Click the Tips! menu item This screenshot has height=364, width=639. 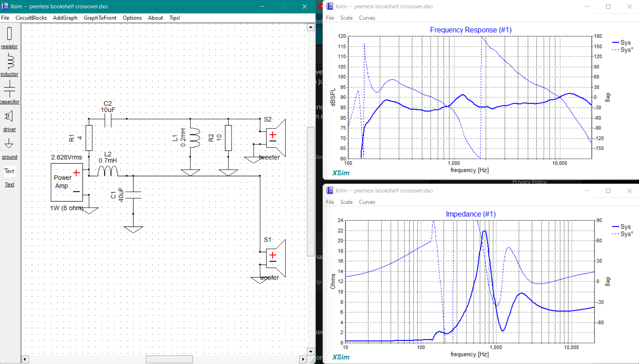point(175,18)
